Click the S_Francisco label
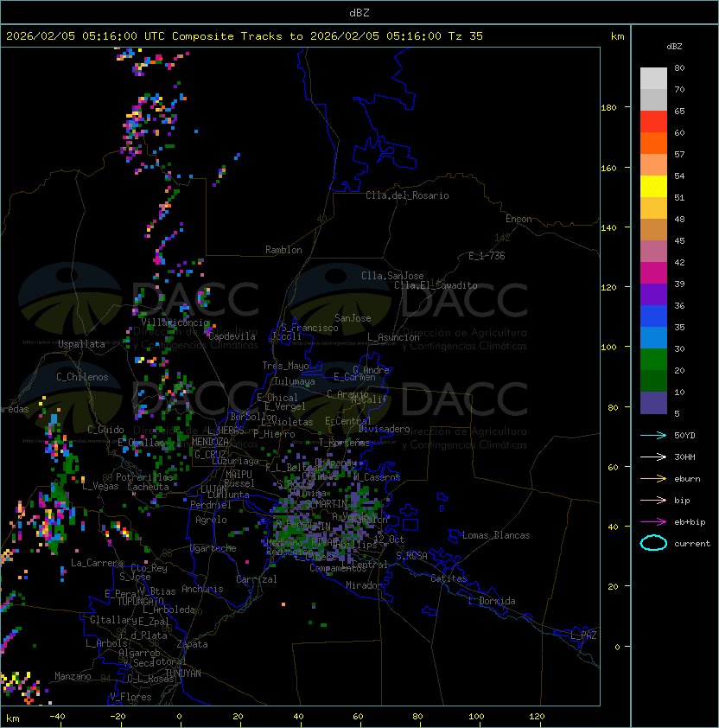This screenshot has width=719, height=728. click(x=309, y=328)
